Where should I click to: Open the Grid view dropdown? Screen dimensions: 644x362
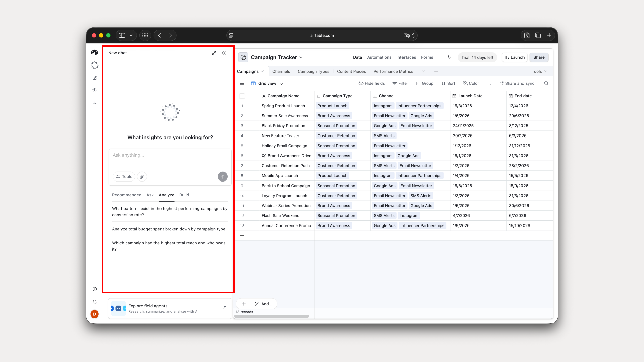pyautogui.click(x=267, y=83)
